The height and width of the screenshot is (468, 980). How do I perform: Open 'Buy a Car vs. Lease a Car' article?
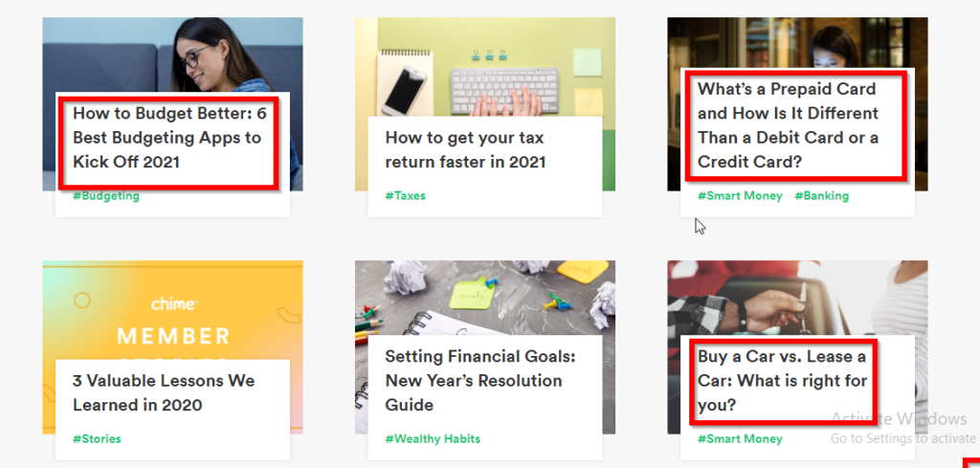[782, 381]
